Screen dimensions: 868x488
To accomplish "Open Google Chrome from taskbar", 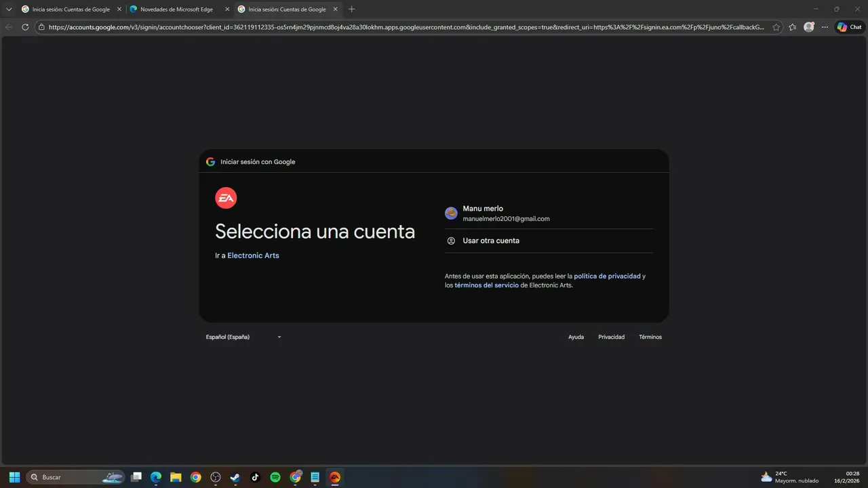I will click(x=195, y=477).
